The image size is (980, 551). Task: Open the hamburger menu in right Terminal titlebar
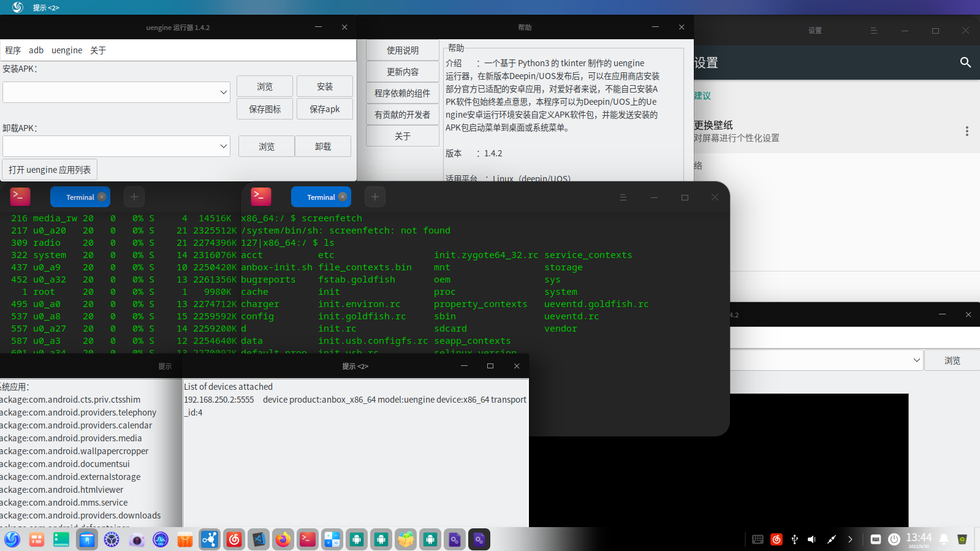[623, 197]
